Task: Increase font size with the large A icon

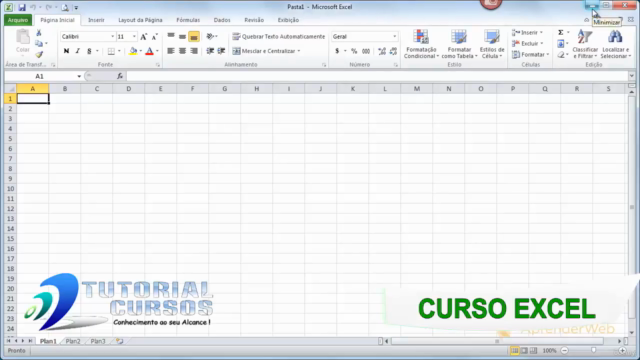Action: click(143, 37)
